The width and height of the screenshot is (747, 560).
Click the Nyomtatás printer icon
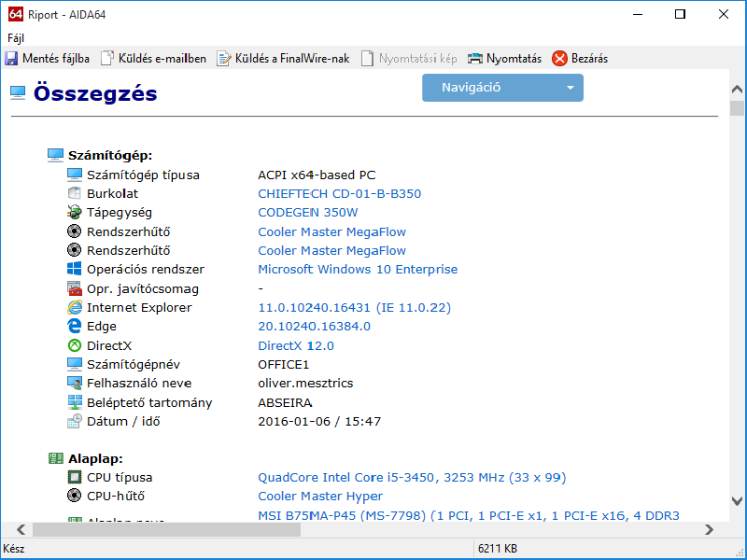pos(475,59)
